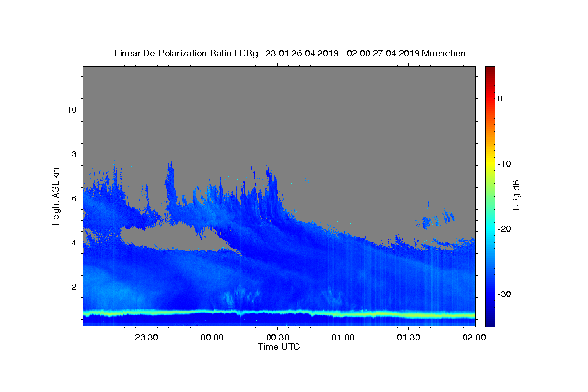Click the 'Time UTC' axis label
588x392 pixels.
pos(279,347)
